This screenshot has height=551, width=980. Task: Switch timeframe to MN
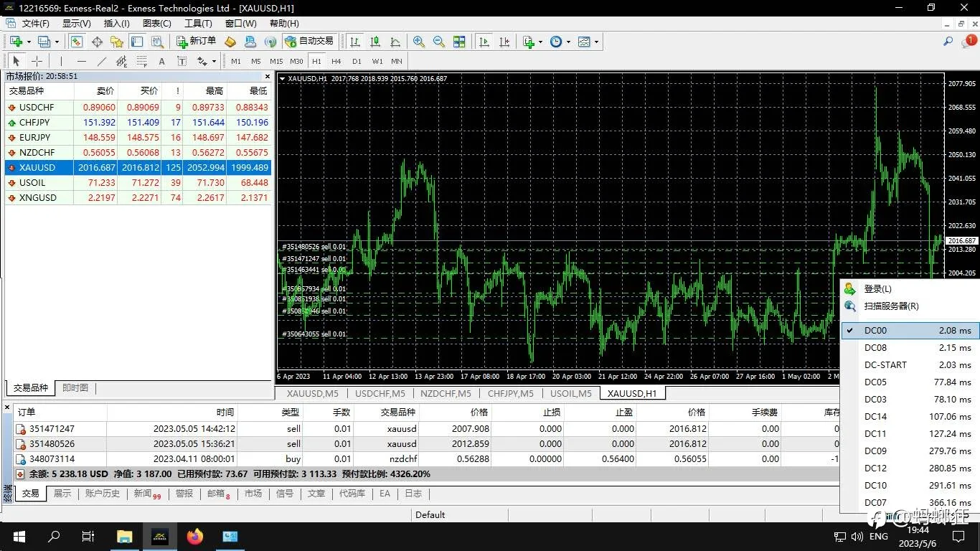click(x=397, y=61)
